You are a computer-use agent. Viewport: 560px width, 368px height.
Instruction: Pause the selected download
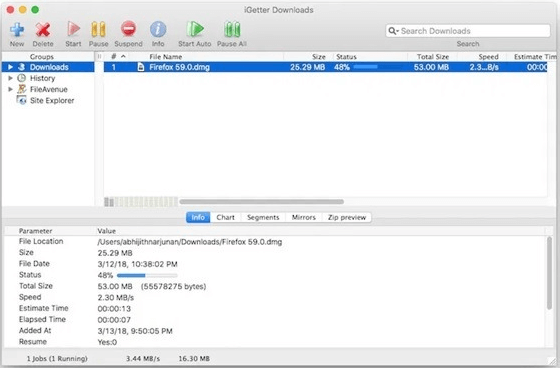point(98,29)
